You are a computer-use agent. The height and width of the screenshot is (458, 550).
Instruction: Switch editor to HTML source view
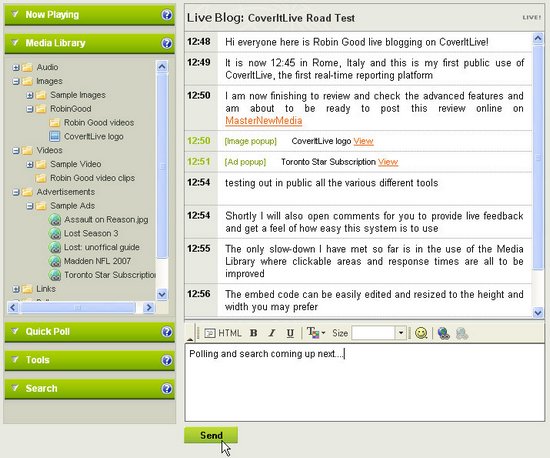click(x=223, y=333)
